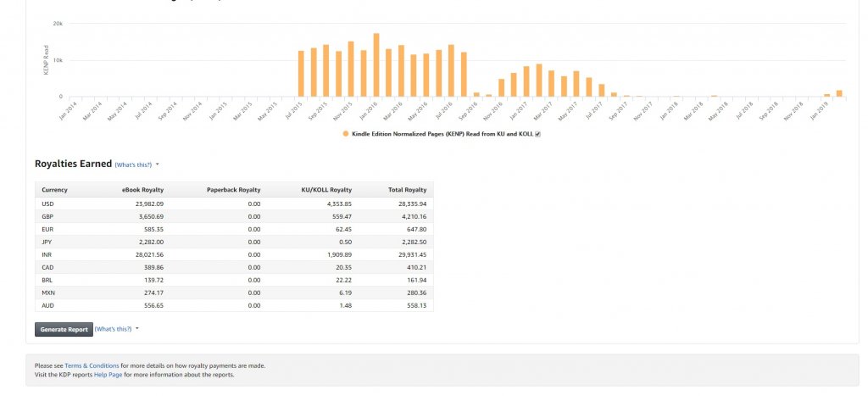This screenshot has width=868, height=396.
Task: Open the Terms & Conditions link
Action: click(92, 365)
